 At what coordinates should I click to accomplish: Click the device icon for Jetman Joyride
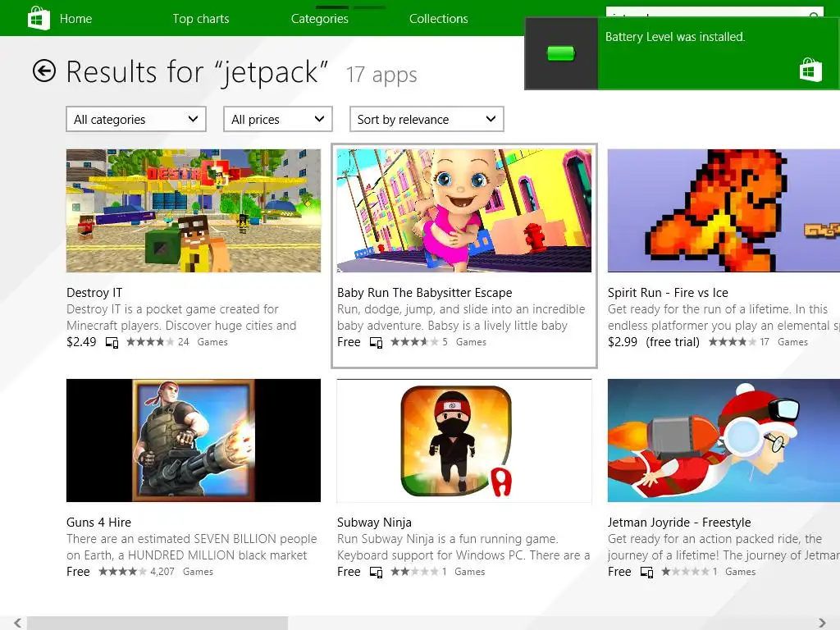[x=646, y=572]
